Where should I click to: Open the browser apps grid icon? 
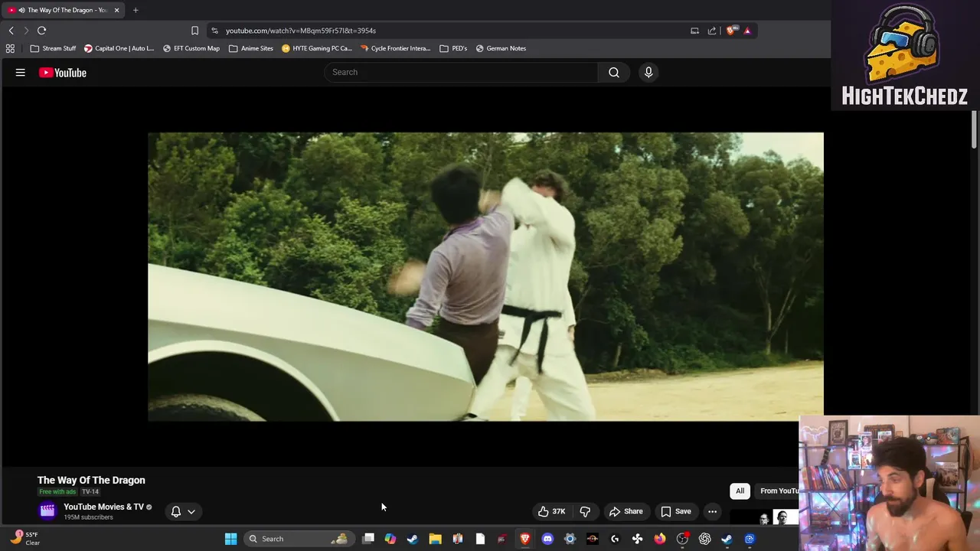click(10, 48)
